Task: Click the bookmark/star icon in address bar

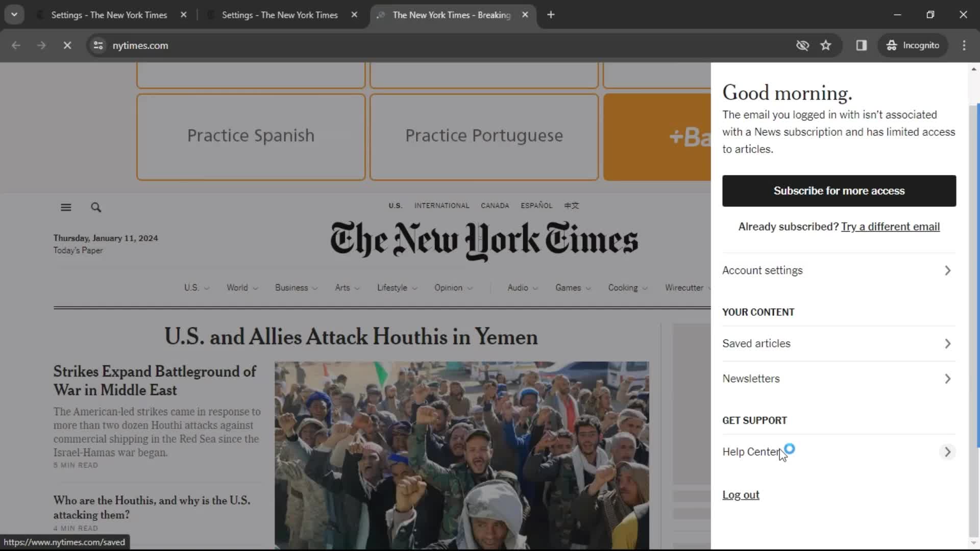Action: 826,45
